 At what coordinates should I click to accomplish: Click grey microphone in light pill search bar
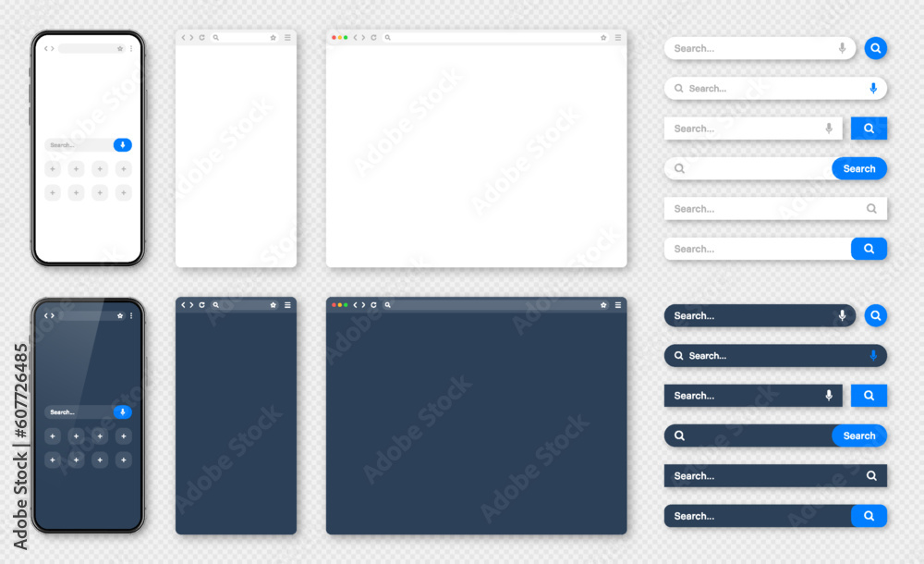tap(842, 48)
